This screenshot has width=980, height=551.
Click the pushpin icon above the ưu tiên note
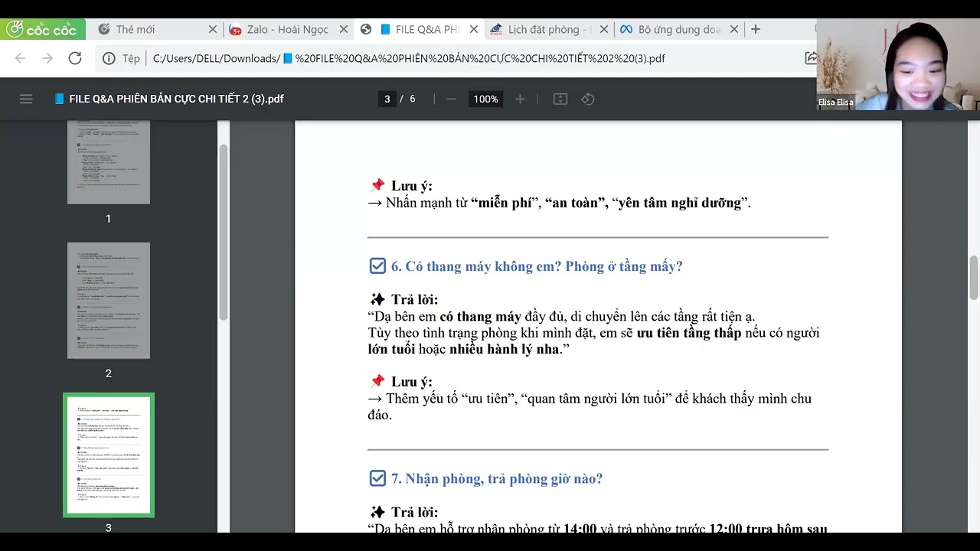click(x=377, y=381)
